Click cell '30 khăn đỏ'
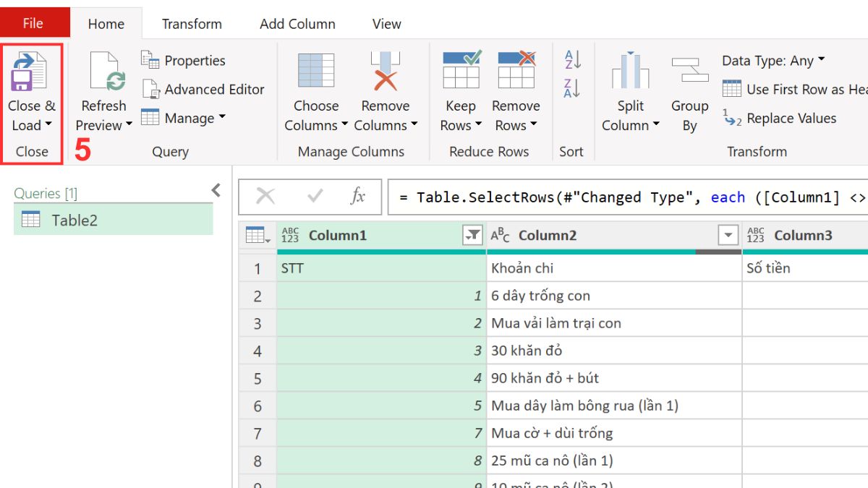The height and width of the screenshot is (488, 868). (614, 351)
